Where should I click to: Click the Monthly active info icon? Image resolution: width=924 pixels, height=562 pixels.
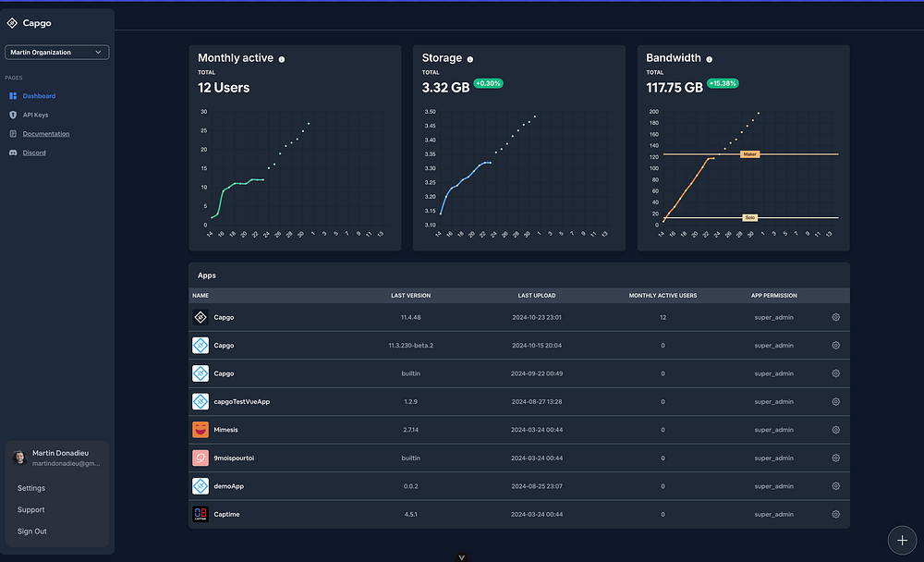coord(282,59)
